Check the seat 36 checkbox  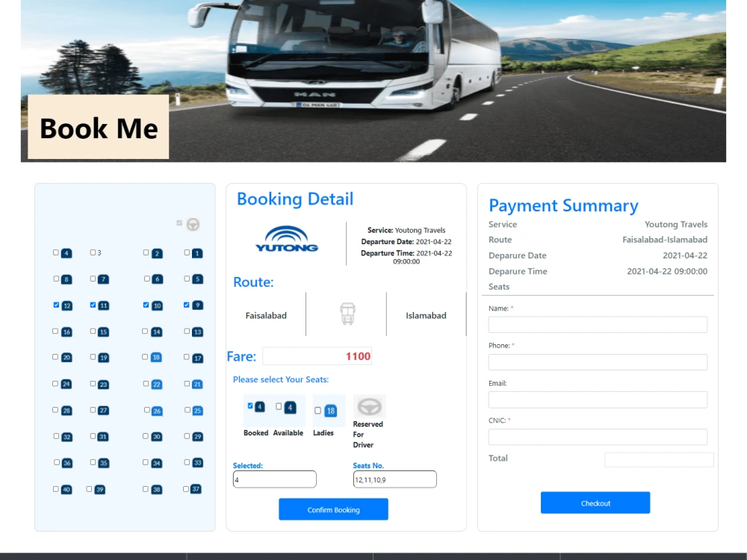click(x=57, y=462)
